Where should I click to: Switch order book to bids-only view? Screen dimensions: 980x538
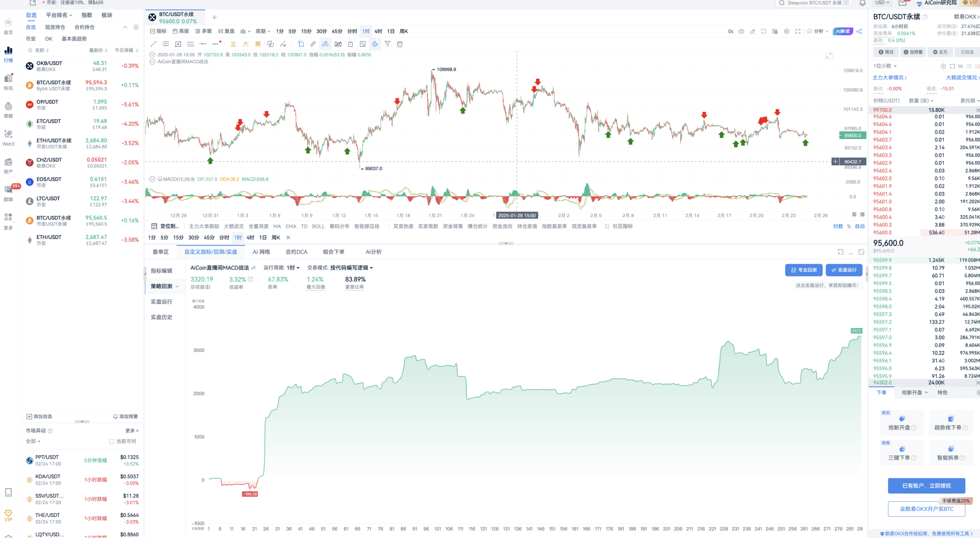[969, 66]
